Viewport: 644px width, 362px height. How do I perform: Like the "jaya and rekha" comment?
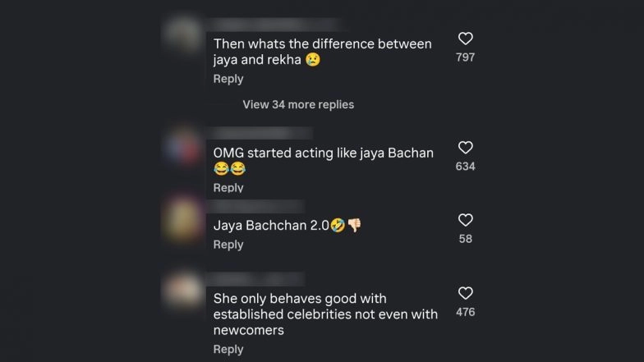tap(465, 39)
